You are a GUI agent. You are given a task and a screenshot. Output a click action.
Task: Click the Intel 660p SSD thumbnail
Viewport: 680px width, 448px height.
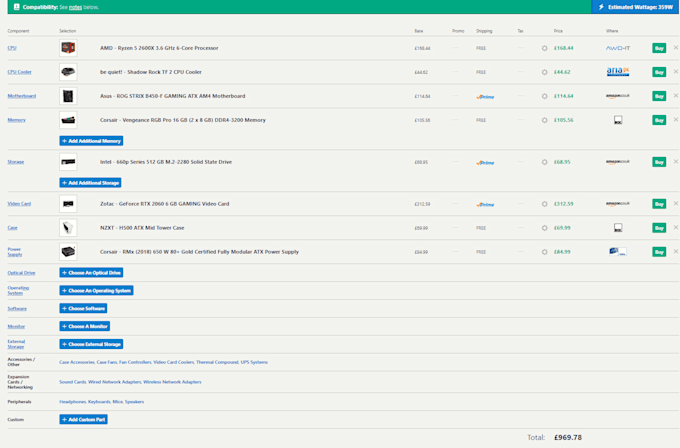coord(68,162)
